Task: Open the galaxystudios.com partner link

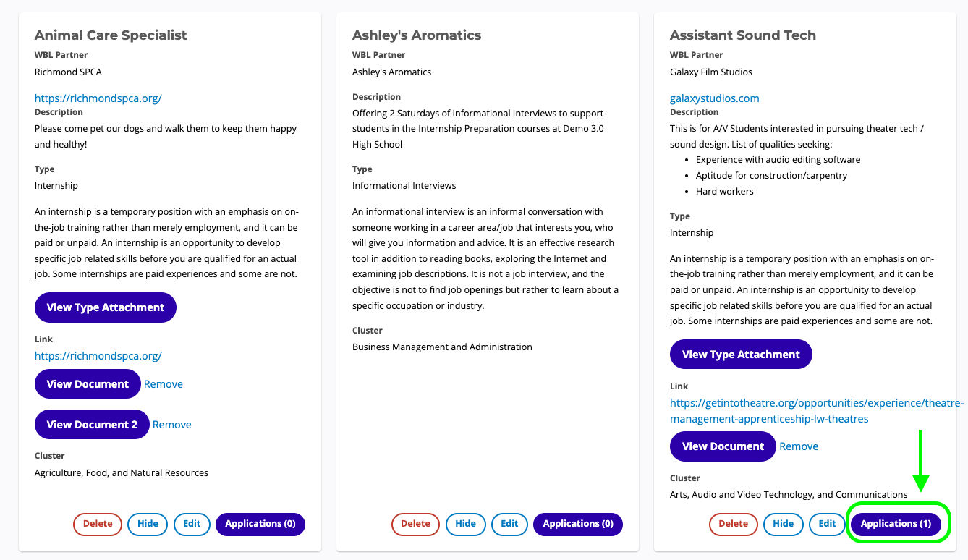Action: [x=714, y=98]
